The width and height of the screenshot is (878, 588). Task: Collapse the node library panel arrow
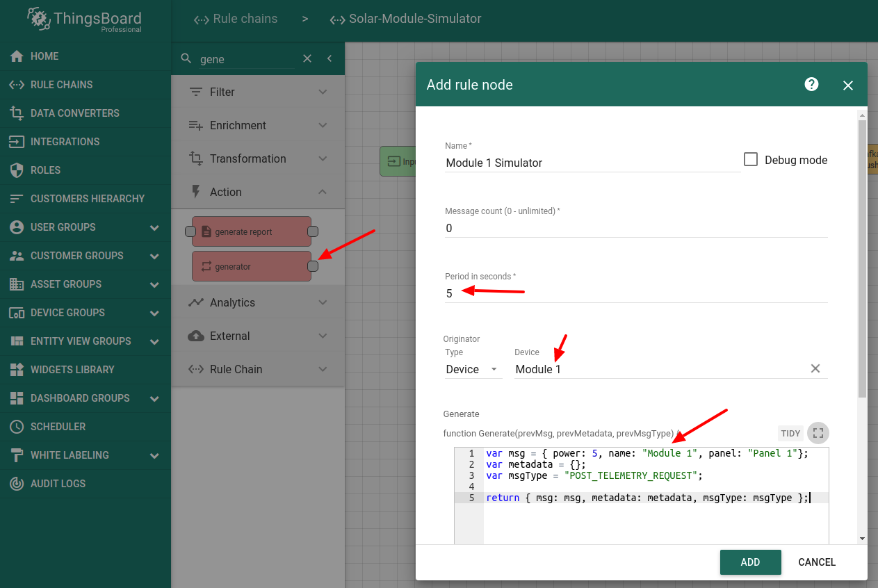point(330,59)
